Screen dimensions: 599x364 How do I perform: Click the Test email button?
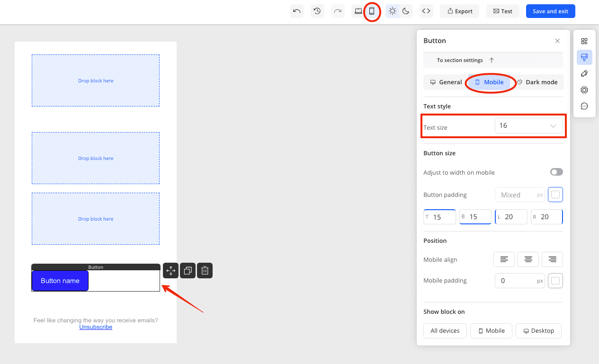503,11
